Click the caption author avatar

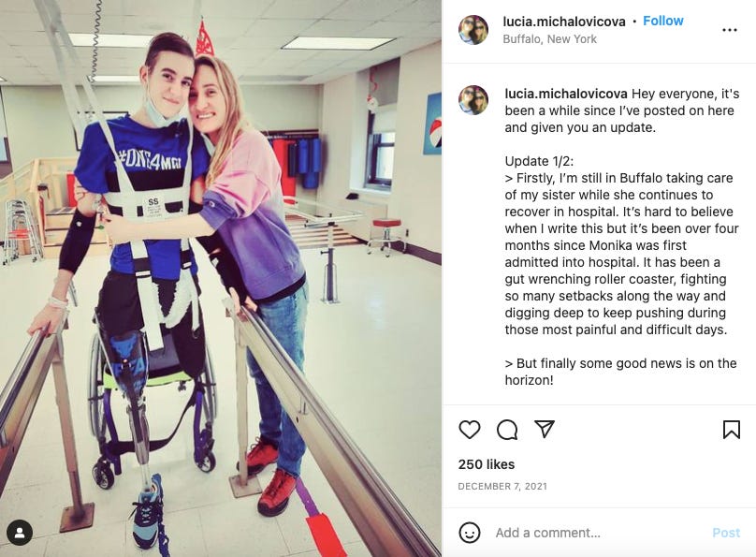point(473,100)
